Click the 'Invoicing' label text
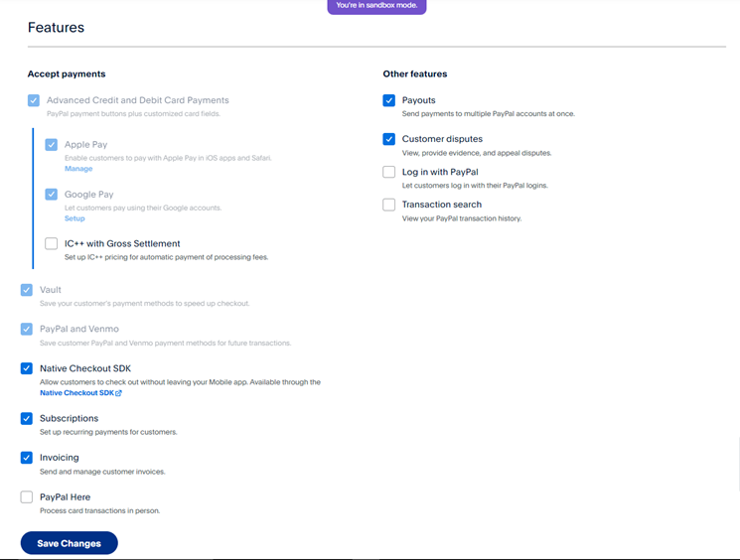This screenshot has width=740, height=560. tap(60, 458)
